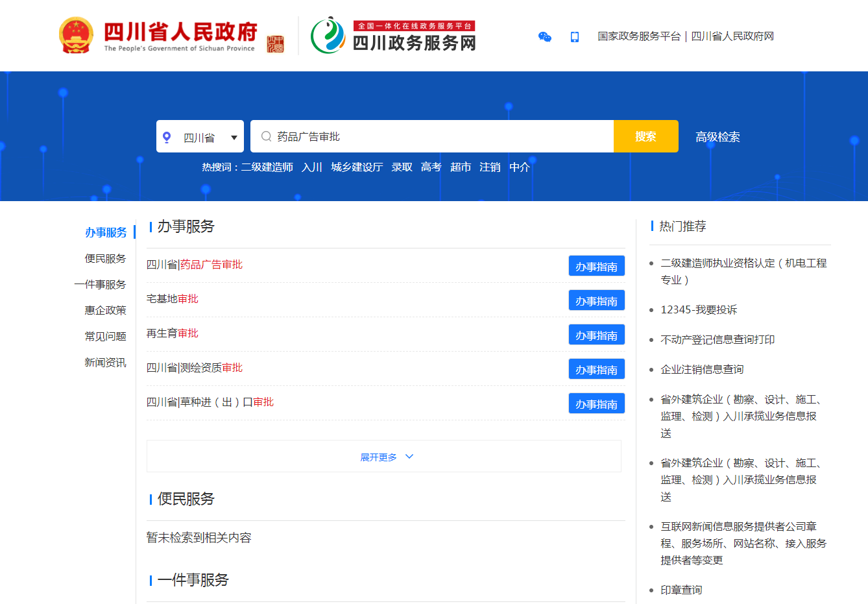
Task: Click the location pin icon beside 四川省
Action: click(167, 138)
